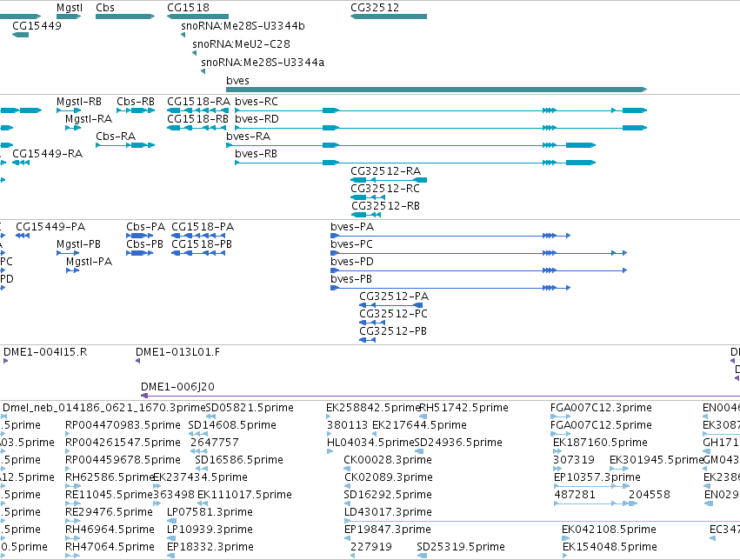Select EST EP18332.3prime
Viewport: 740px width, 560px height.
click(x=170, y=557)
